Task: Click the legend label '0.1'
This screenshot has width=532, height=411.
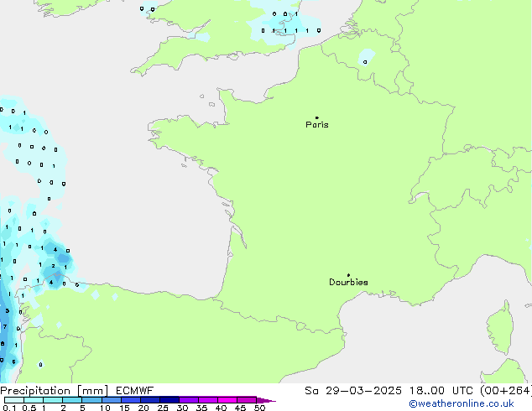Action: coord(9,408)
